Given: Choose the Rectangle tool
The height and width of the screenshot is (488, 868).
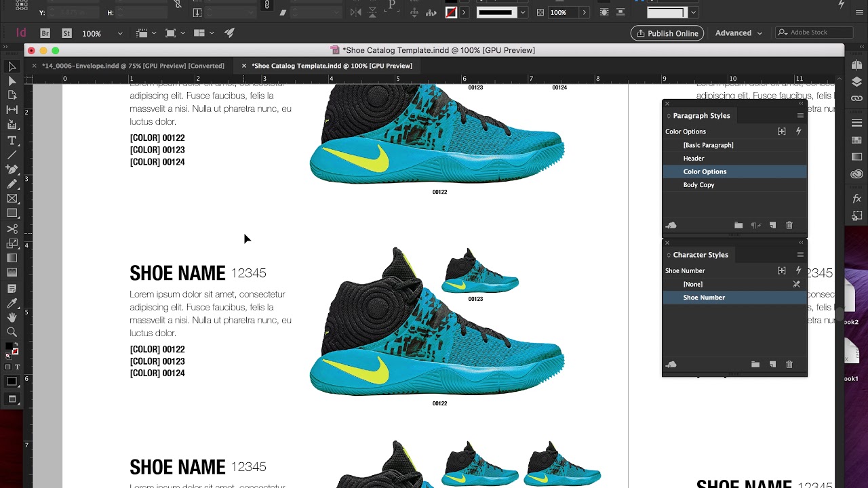Looking at the screenshot, I should coord(12,213).
